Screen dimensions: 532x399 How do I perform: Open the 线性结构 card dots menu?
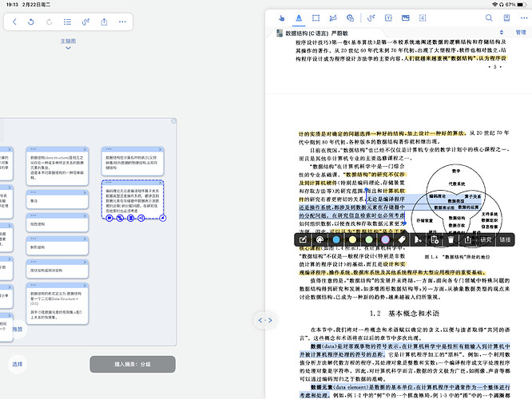coord(34,215)
